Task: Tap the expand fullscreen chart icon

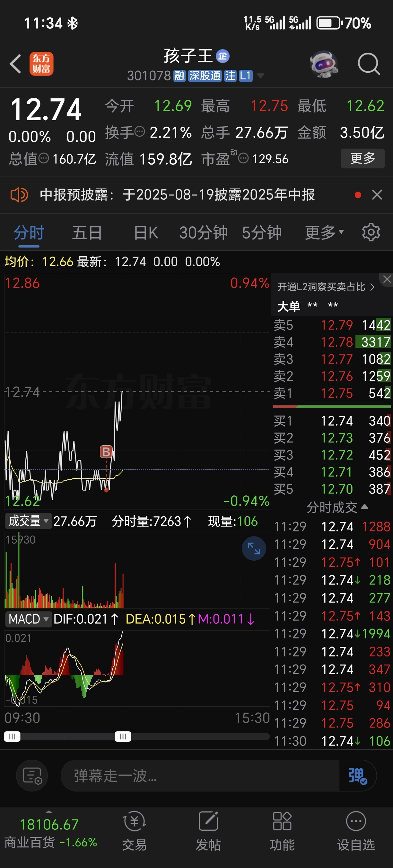Action: tap(254, 548)
